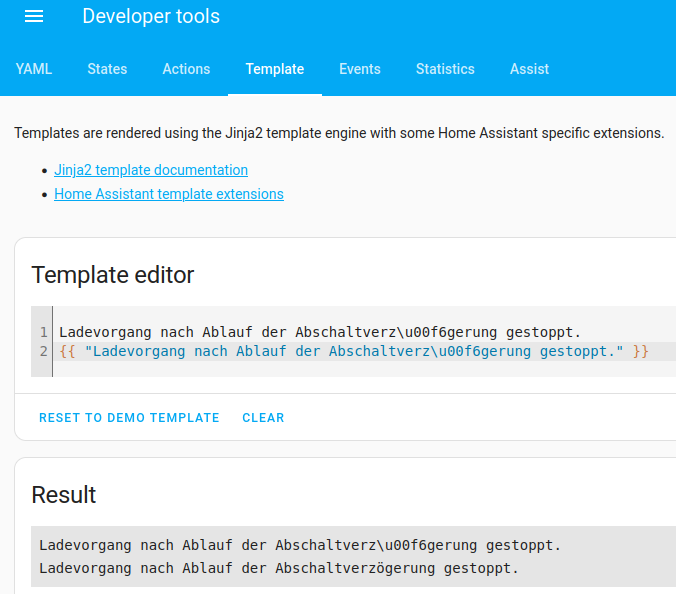Viewport: 676px width, 594px height.
Task: Click the Result heading
Action: (63, 494)
